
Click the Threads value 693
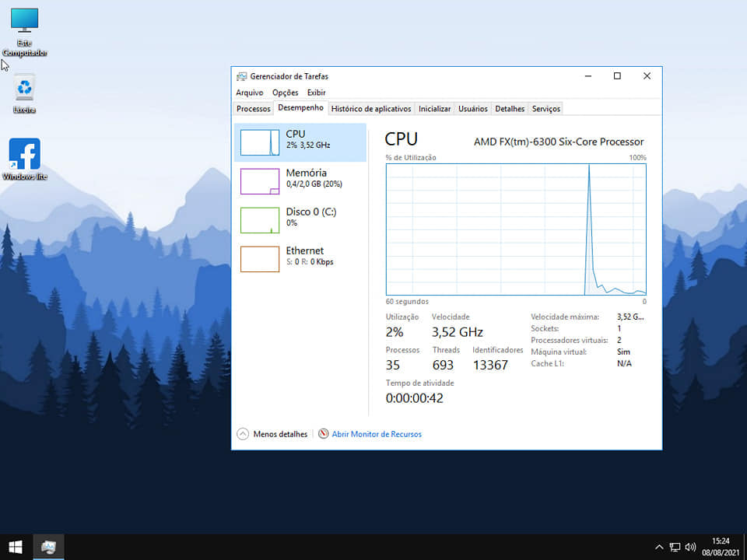[x=443, y=366]
